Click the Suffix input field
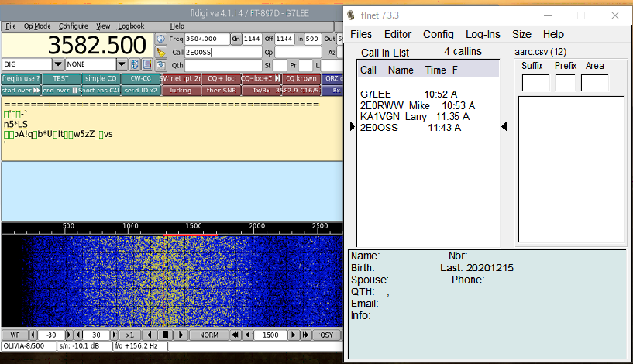 [x=535, y=82]
